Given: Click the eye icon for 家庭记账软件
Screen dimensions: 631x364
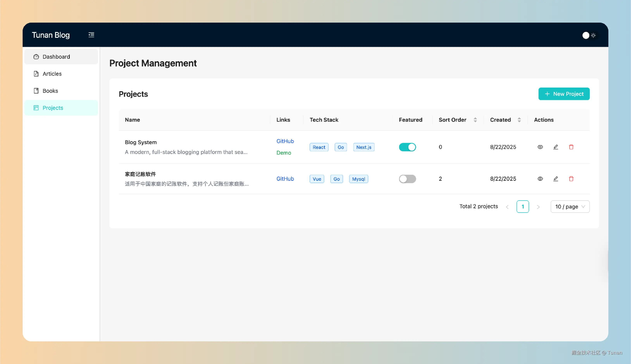Looking at the screenshot, I should coord(540,179).
